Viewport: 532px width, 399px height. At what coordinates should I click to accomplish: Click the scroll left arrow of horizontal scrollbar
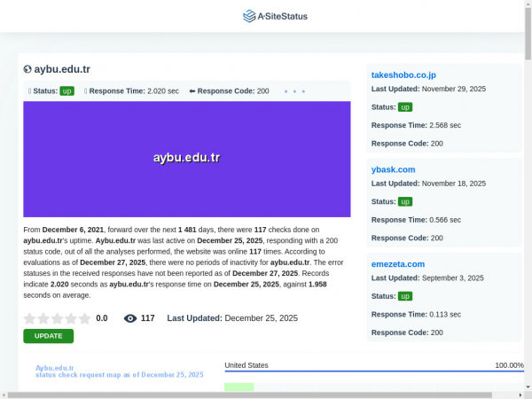[4, 395]
